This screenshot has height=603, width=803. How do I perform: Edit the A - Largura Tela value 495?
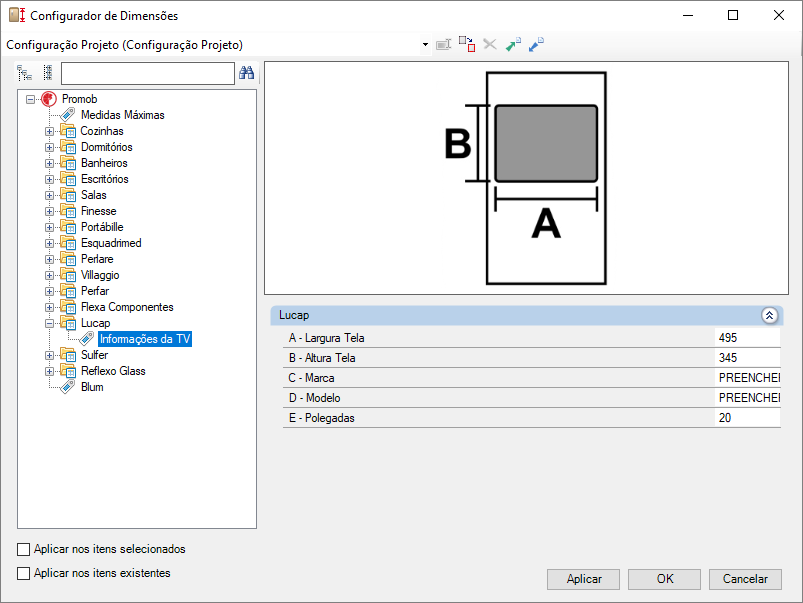(x=747, y=338)
